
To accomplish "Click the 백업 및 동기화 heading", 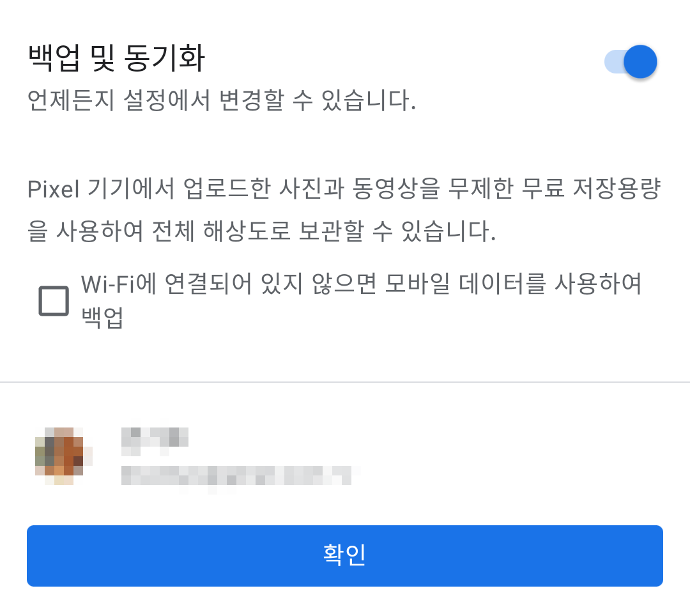I will pyautogui.click(x=117, y=58).
